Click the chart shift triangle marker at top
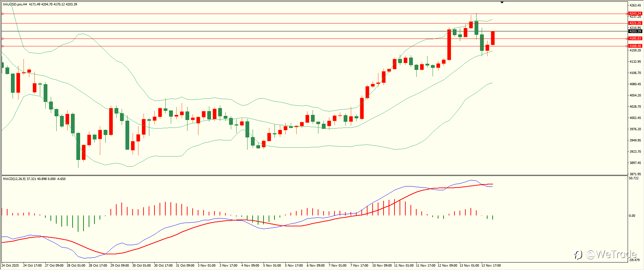This screenshot has height=270, width=644. click(x=502, y=2)
